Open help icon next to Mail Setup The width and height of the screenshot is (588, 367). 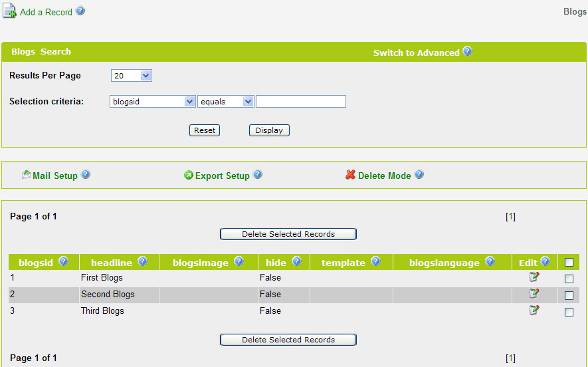point(86,174)
